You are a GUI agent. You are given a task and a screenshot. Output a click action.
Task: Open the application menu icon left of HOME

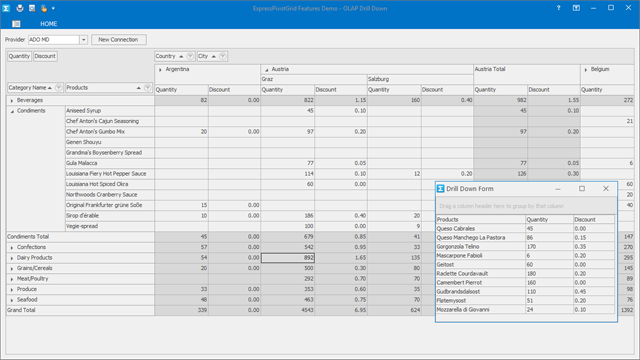16,24
